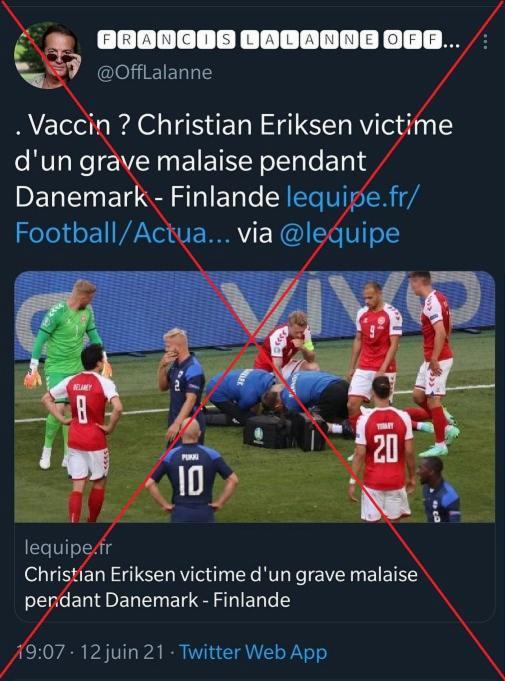The width and height of the screenshot is (505, 681).
Task: Follow the lequipe.fr/ article link
Action: pos(352,197)
